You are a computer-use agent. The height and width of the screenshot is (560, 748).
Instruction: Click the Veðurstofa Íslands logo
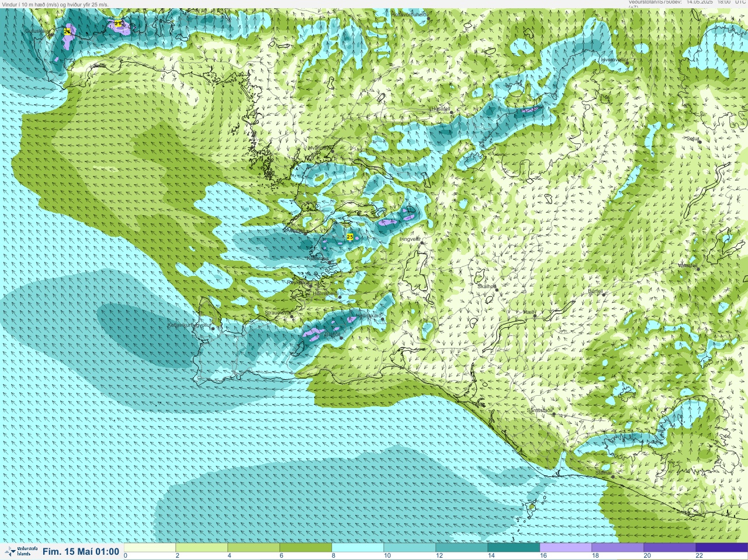coord(21,551)
